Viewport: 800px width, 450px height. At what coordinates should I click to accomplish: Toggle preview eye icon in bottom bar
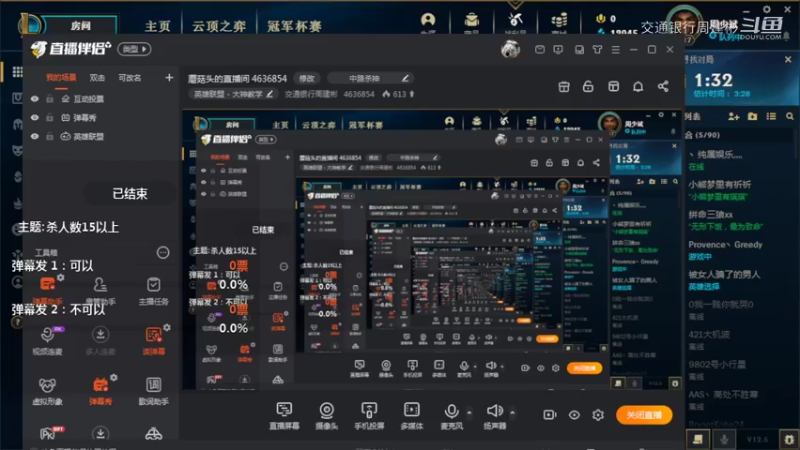574,415
